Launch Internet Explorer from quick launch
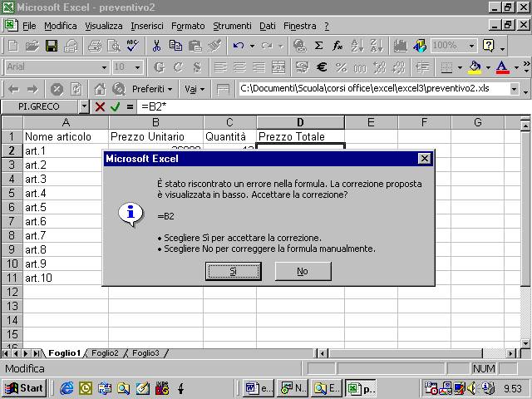Screen dimensions: 532x399 click(x=66, y=388)
